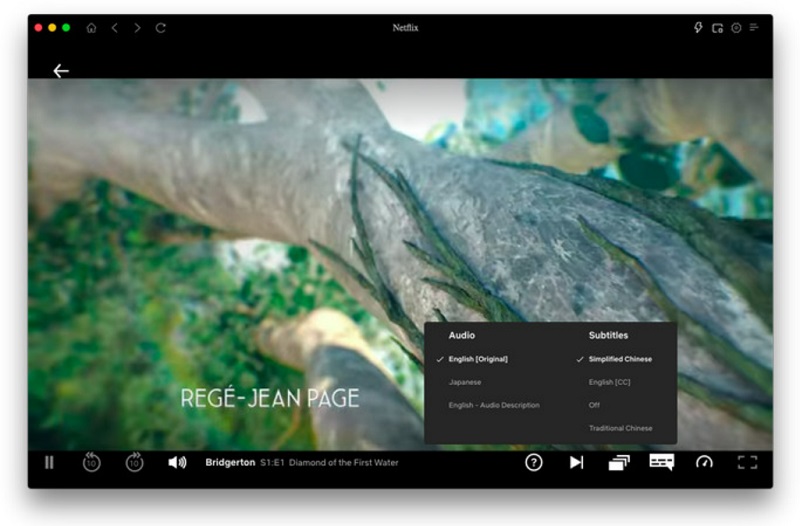The image size is (800, 526).
Task: Click the lightning bolt icon
Action: 698,28
